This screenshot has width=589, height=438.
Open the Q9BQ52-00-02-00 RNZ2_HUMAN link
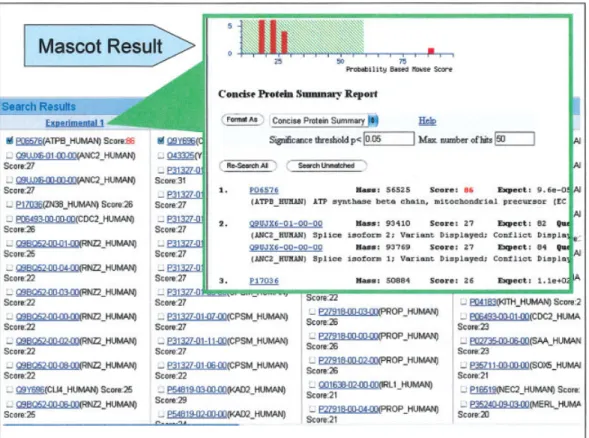pyautogui.click(x=47, y=341)
